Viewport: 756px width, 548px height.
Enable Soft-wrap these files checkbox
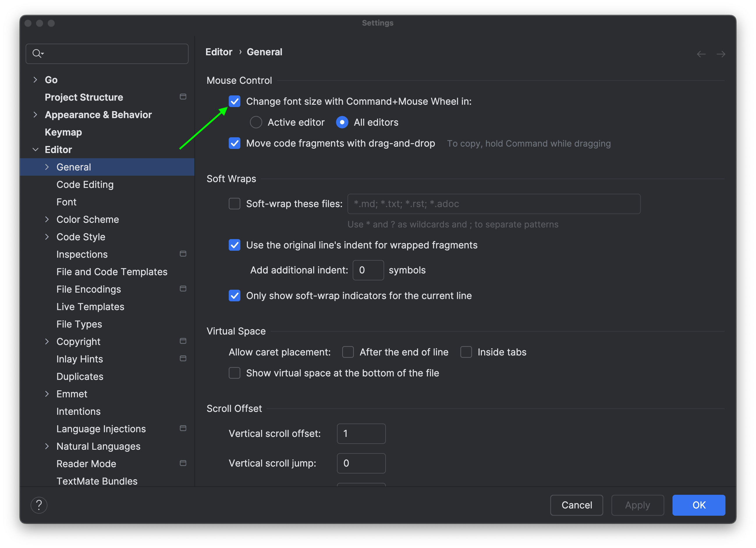coord(234,204)
